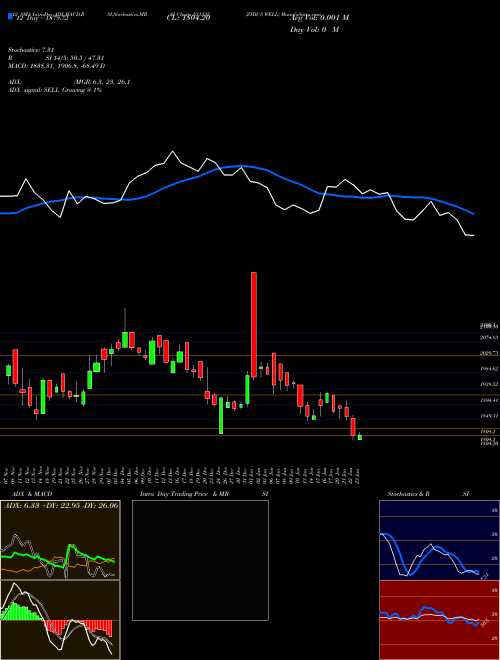
Task: Select the 'Avg Vol: 0.001 M' reading
Action: 319,17
